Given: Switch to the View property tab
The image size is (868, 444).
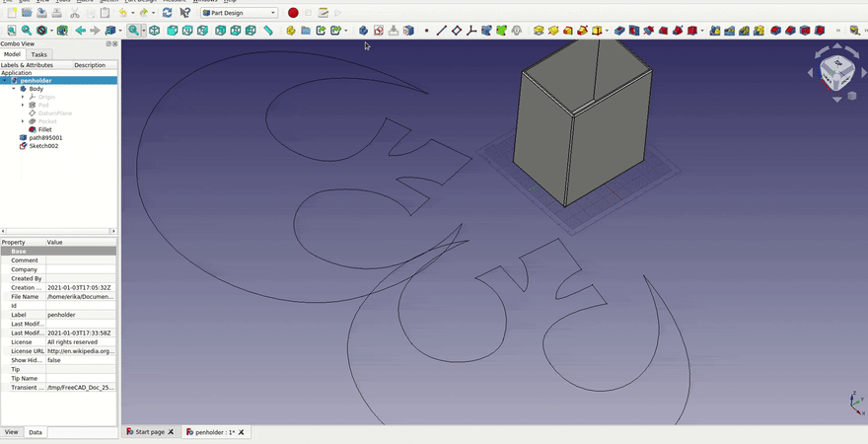Looking at the screenshot, I should [x=11, y=432].
